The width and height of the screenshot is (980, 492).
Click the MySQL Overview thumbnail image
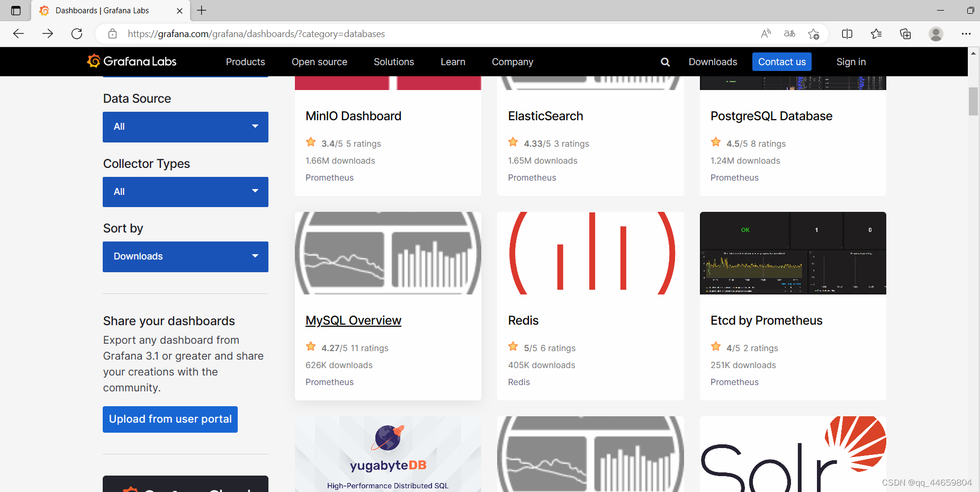click(388, 253)
